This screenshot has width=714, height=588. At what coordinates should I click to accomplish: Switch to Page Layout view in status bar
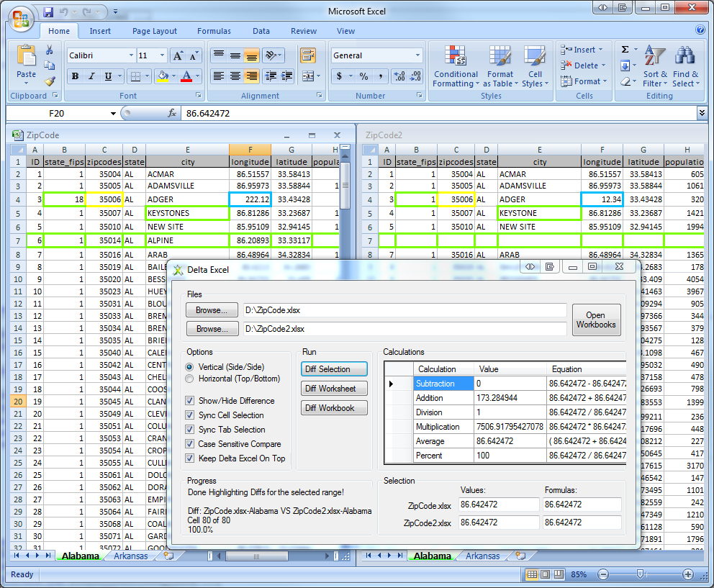click(545, 574)
